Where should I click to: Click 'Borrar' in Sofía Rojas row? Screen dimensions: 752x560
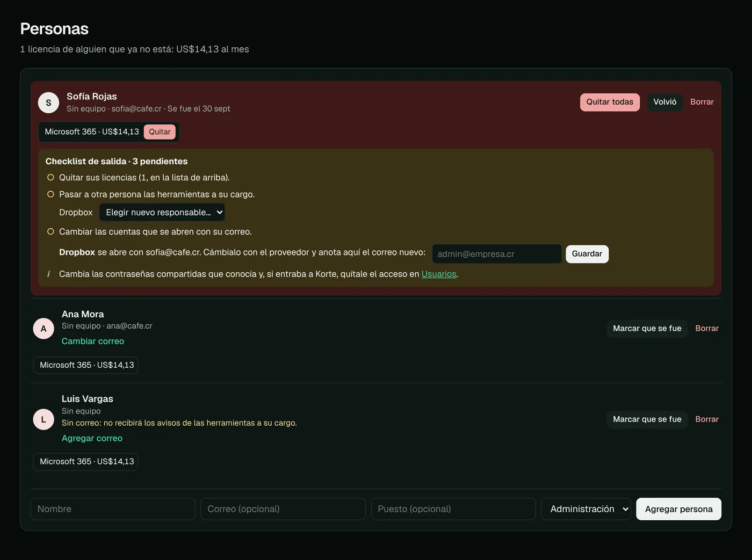tap(702, 102)
